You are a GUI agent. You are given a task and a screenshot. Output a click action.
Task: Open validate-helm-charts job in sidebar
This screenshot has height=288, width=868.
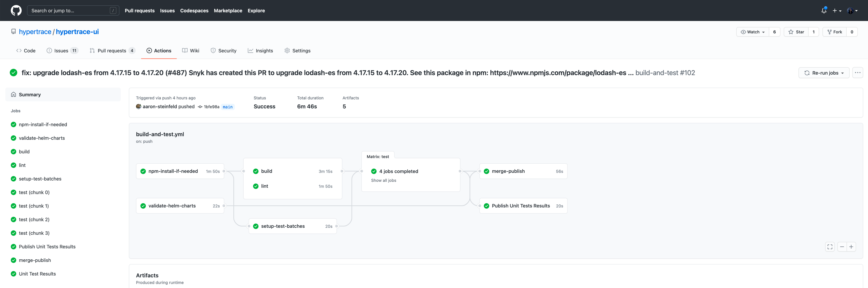pos(42,138)
